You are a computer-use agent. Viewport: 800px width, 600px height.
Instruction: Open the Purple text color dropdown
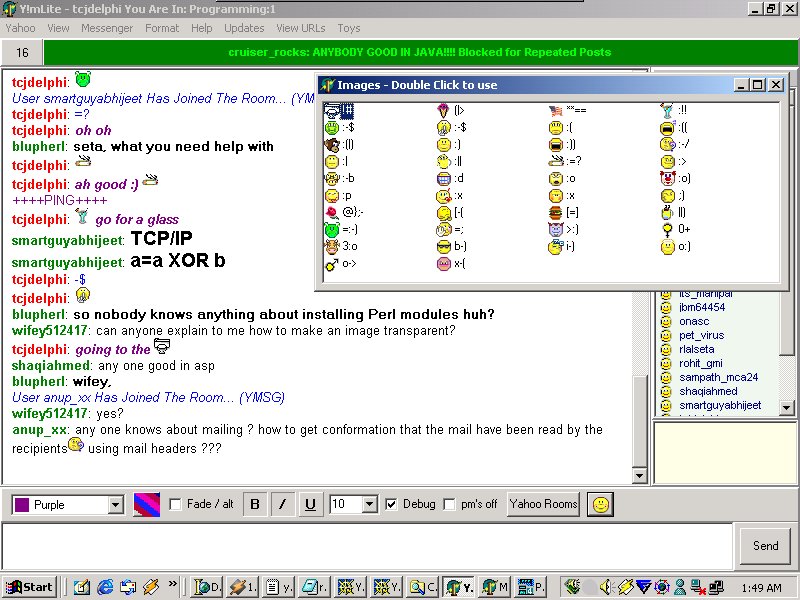coord(116,505)
